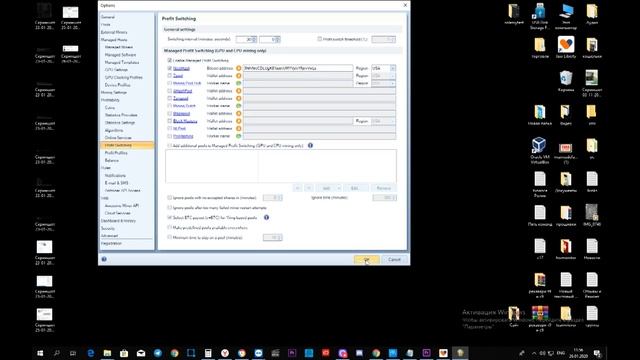Open Windows Start menu
Image resolution: width=640 pixels, height=360 pixels.
point(40,353)
